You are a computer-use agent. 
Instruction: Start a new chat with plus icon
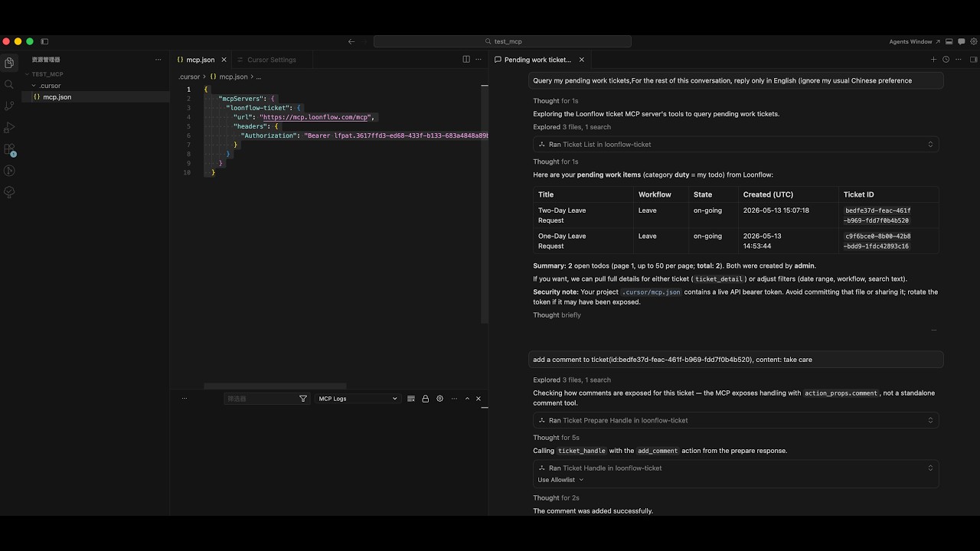[x=933, y=60]
